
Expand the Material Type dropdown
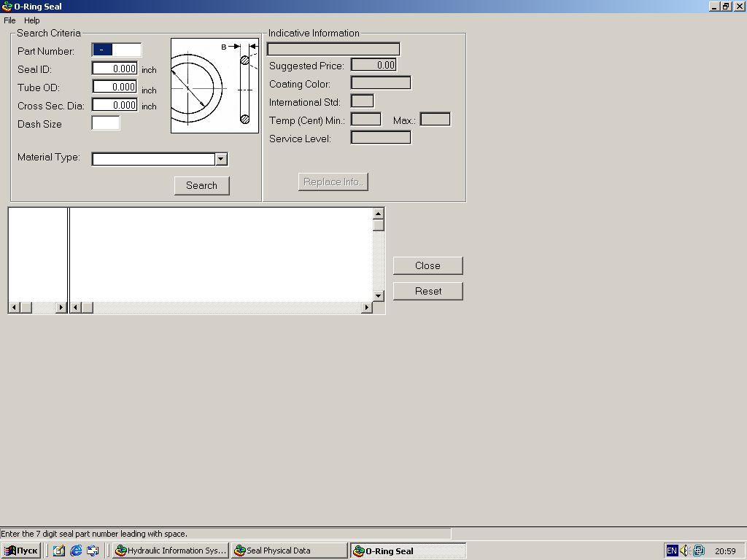click(x=222, y=160)
